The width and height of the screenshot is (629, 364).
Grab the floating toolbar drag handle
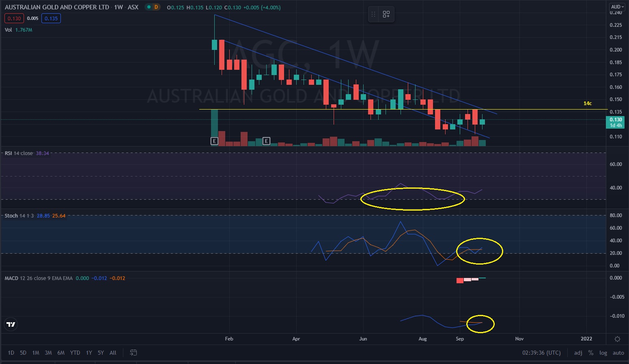click(x=373, y=14)
